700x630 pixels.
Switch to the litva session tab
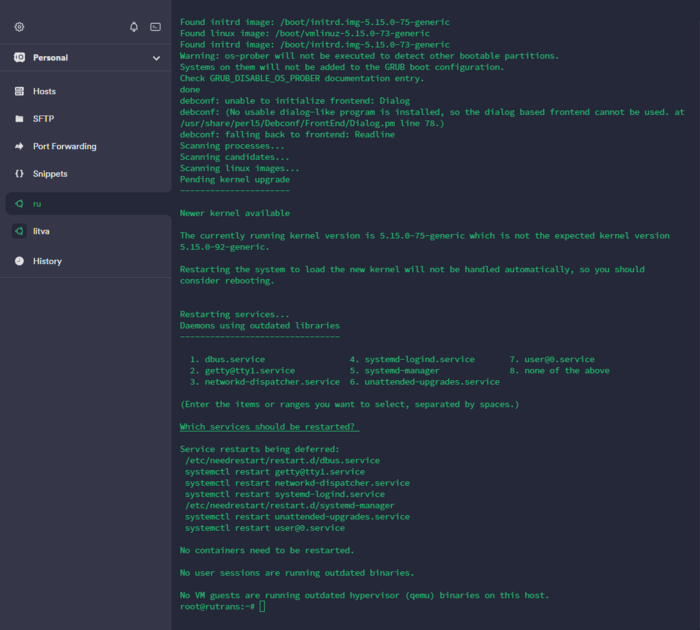[41, 231]
